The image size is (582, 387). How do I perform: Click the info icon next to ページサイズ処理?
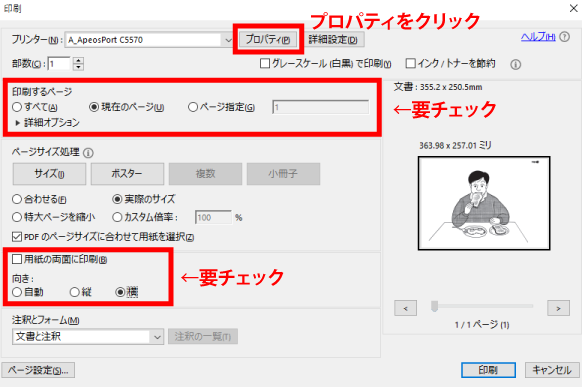pyautogui.click(x=88, y=152)
